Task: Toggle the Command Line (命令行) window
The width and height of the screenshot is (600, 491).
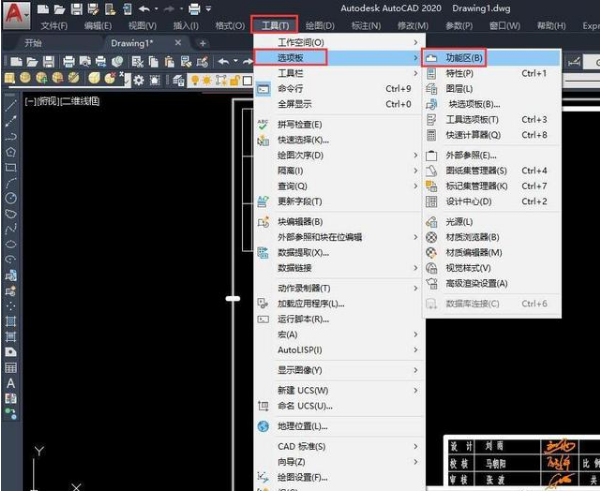Action: (x=291, y=89)
